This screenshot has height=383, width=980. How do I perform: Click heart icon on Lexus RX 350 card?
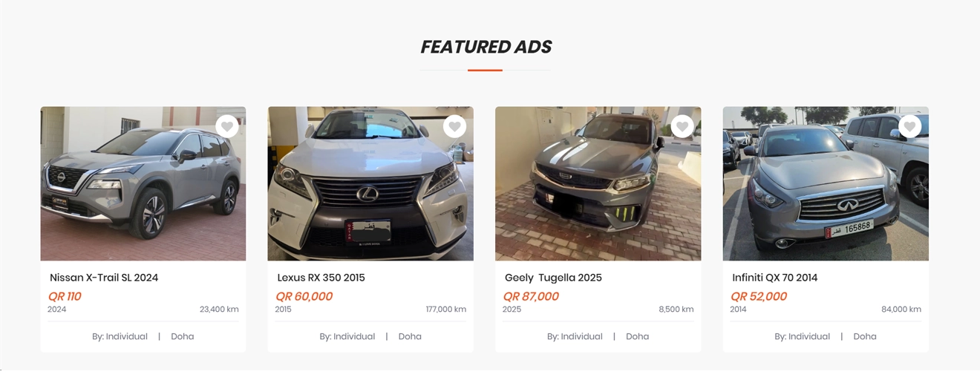[454, 127]
